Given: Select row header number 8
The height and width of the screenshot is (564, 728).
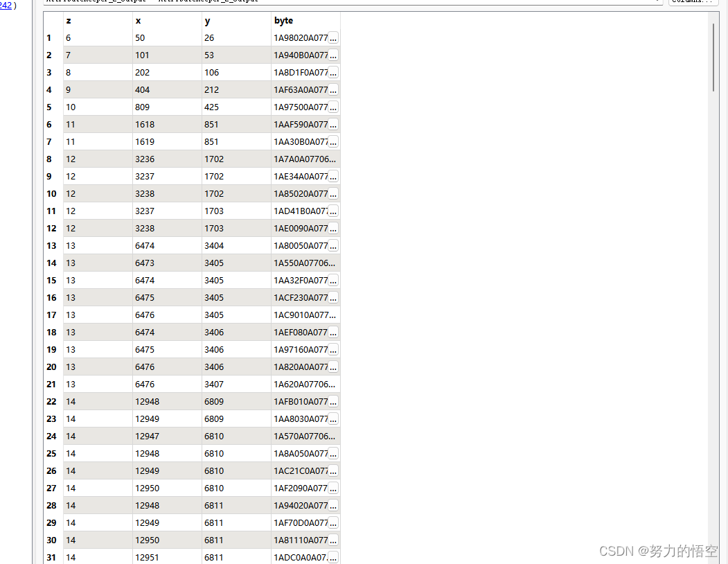Looking at the screenshot, I should tap(53, 159).
